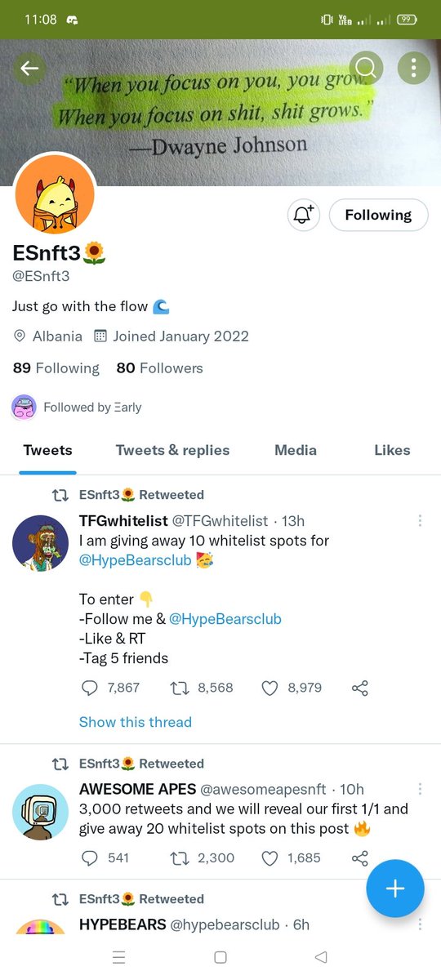This screenshot has height=980, width=441.
Task: Open the profile search magnifier icon
Action: [365, 69]
